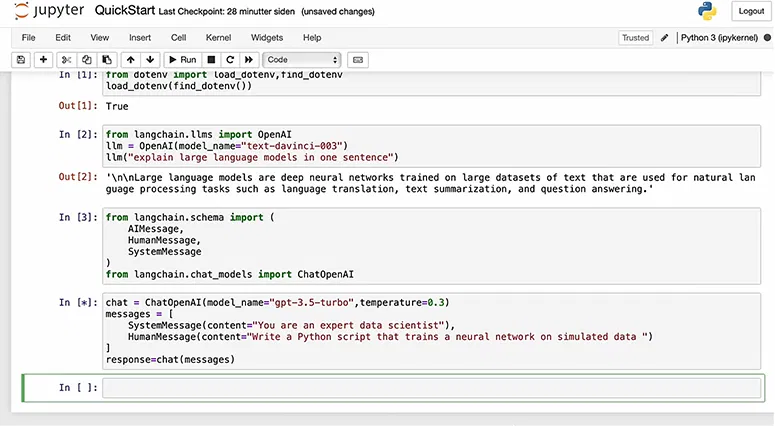
Task: Restart the kernel circular arrow icon
Action: [x=230, y=60]
